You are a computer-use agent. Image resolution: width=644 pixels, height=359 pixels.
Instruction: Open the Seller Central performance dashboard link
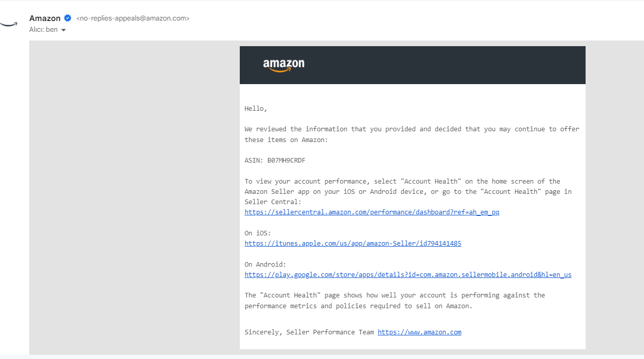point(372,212)
